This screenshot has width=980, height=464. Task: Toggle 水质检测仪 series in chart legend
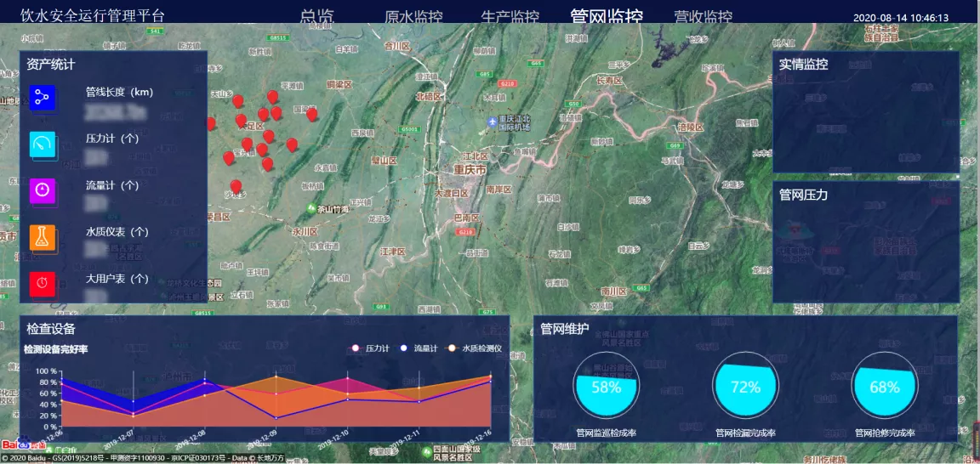(475, 348)
